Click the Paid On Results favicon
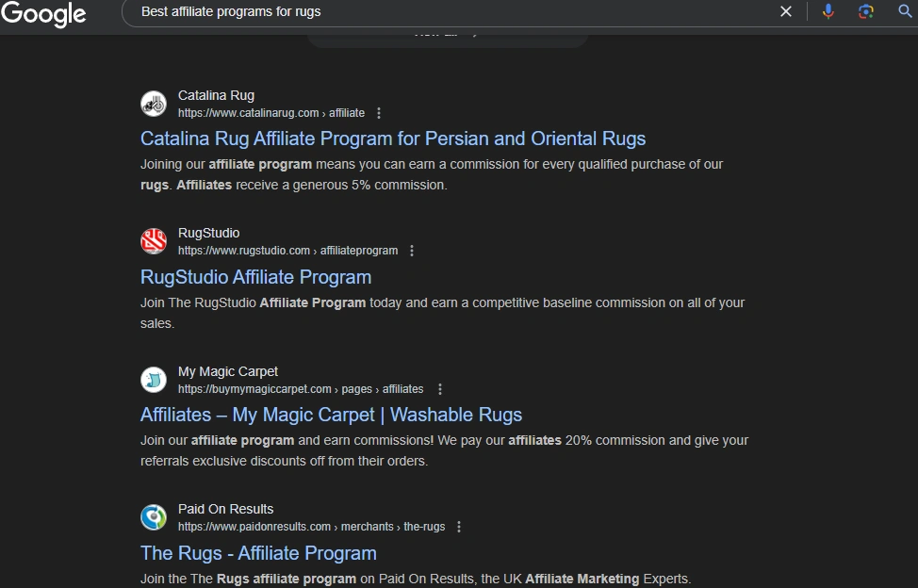Screen dimensions: 918x588 pos(154,517)
